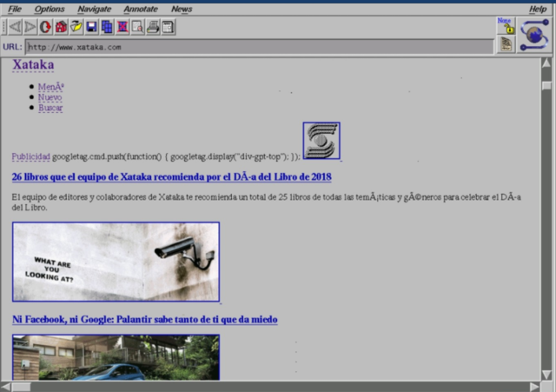
Task: Click the horizontal scrollbar thumb
Action: [21, 387]
